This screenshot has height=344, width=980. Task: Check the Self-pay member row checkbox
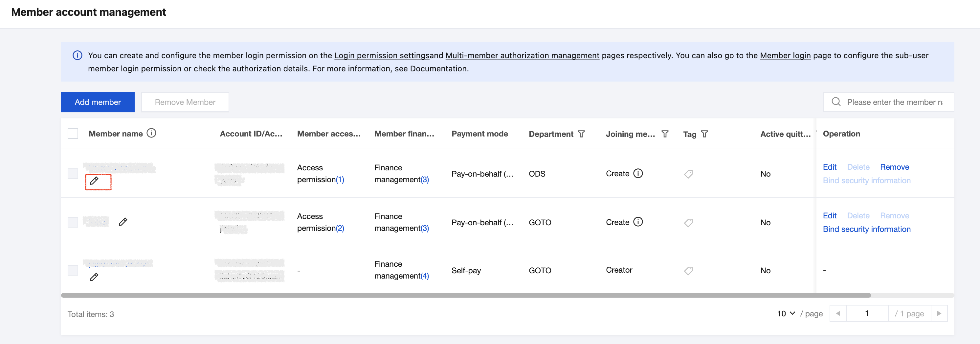point(73,270)
